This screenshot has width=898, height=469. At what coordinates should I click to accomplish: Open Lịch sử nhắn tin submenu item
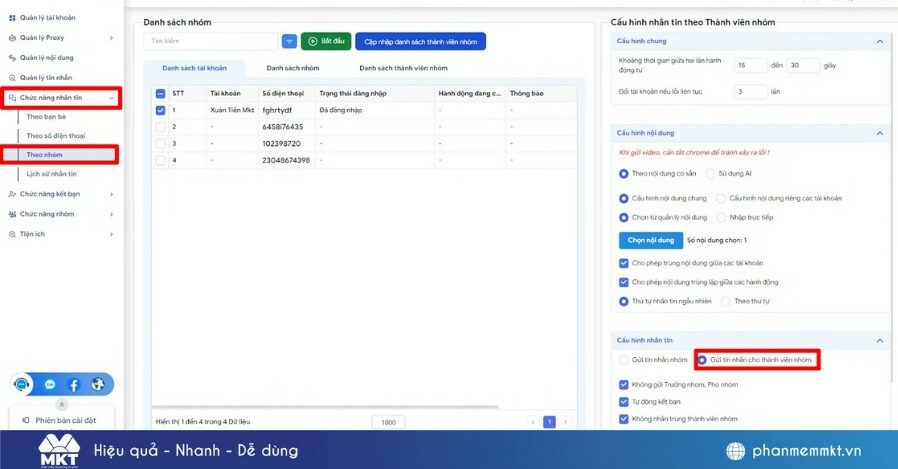click(52, 174)
